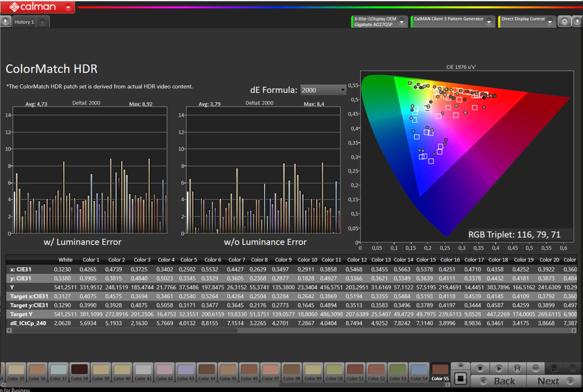Open Direct Display Control dropdown
This screenshot has width=583, height=392.
click(550, 22)
